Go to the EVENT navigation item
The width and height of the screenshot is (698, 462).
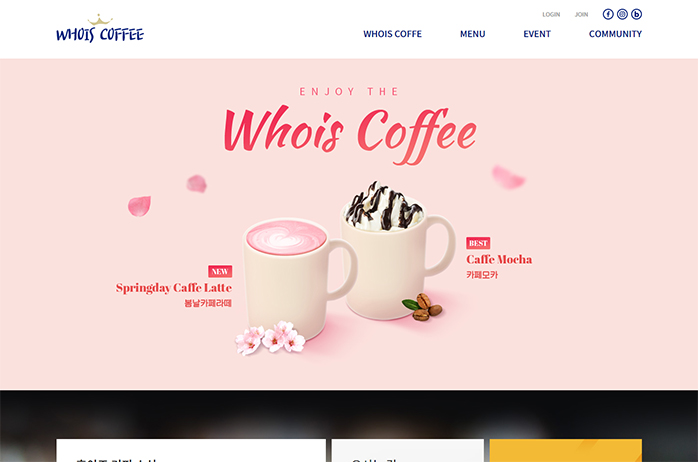pyautogui.click(x=537, y=34)
